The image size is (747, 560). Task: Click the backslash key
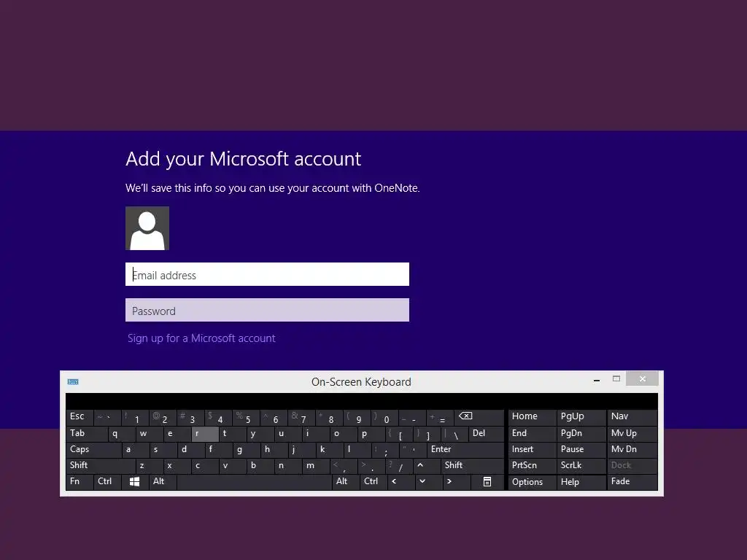(454, 434)
